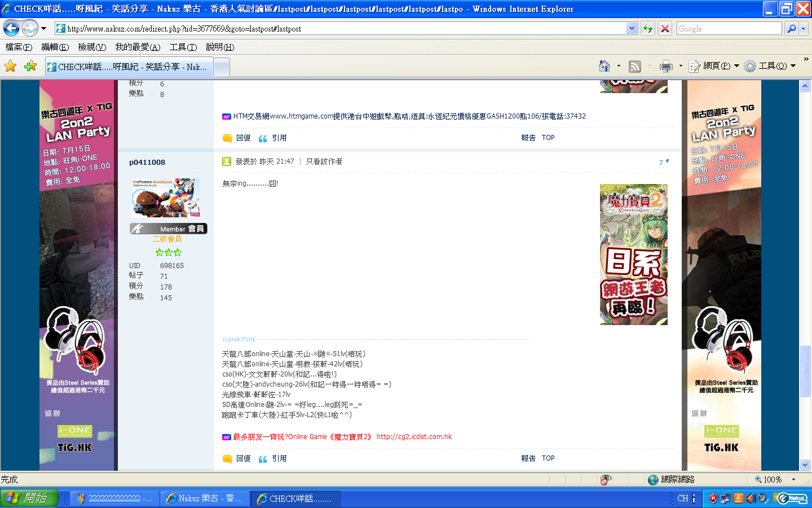
Task: Click the Home page icon
Action: 604,67
